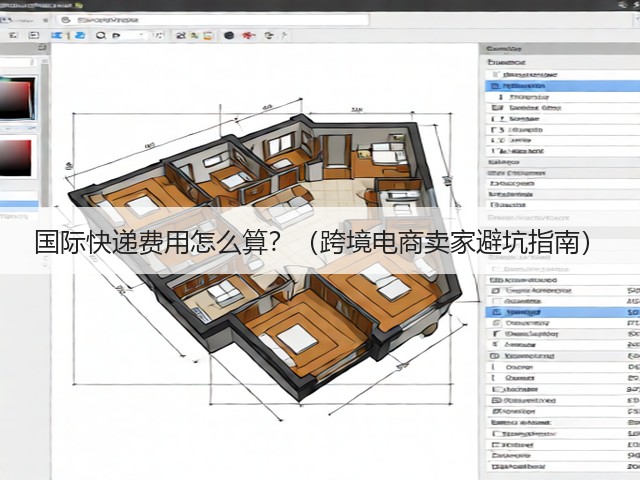
Task: Open the zoom field beside the magnifier
Action: 130,36
